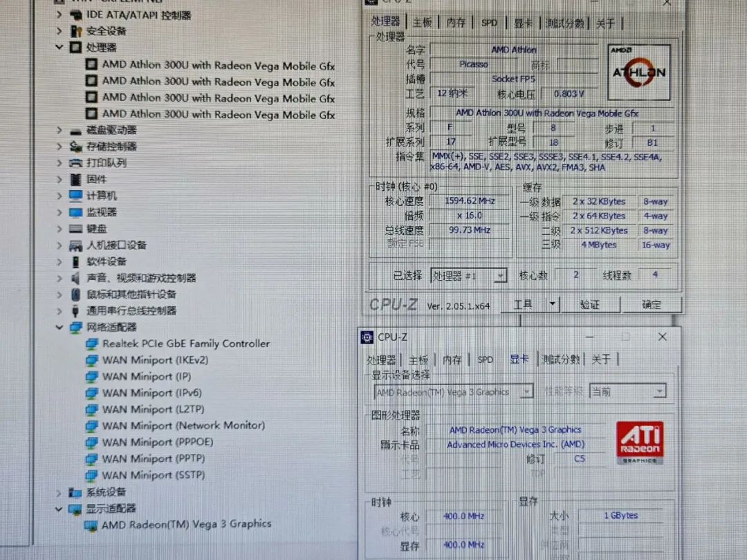Screen dimensions: 747x560
Task: Click the AMD Athlon logo in CPU-Z
Action: coord(639,73)
